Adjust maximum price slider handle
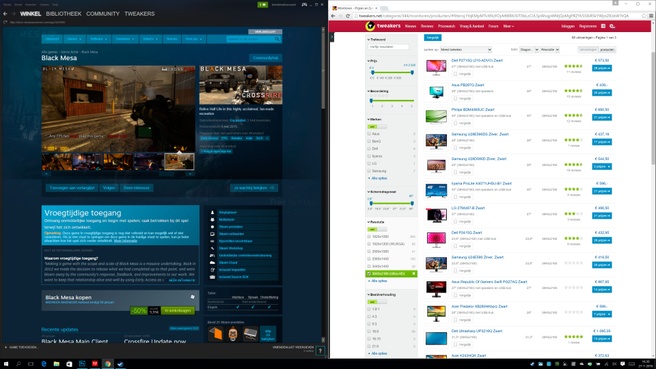656x369 pixels. pyautogui.click(x=412, y=73)
